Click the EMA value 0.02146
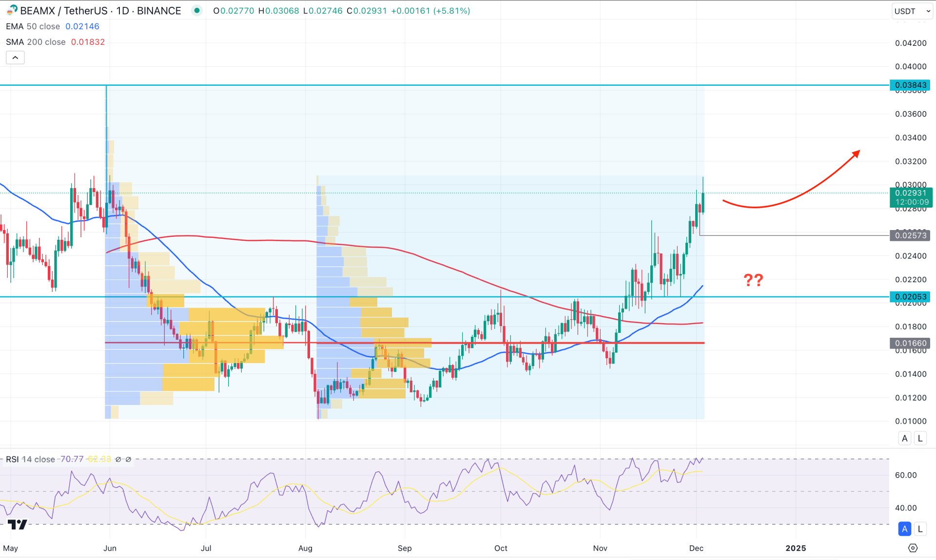The image size is (936, 560). coord(82,26)
